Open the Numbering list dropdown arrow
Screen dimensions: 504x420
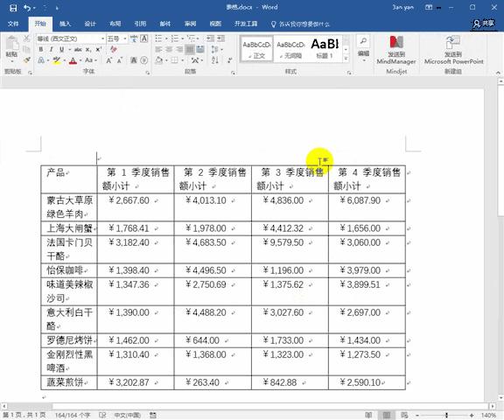click(x=182, y=38)
